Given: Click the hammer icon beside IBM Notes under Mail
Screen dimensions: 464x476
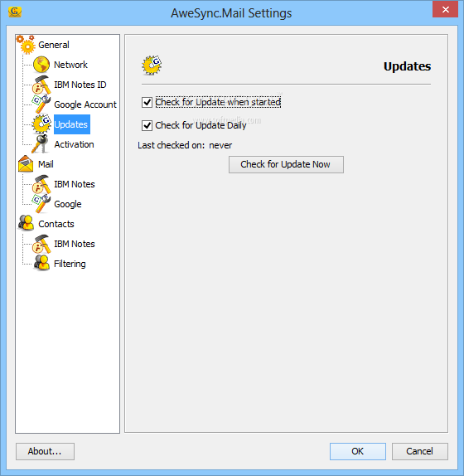Looking at the screenshot, I should 41,184.
